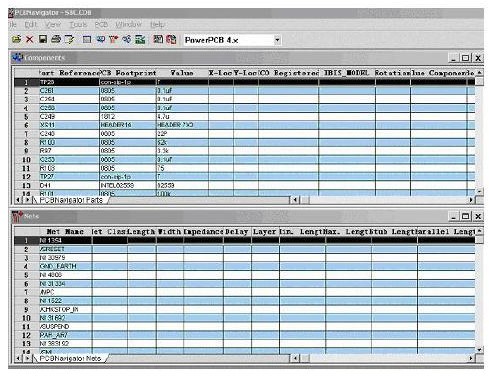Click right arrow of Nets horizontal scrollbar
The width and height of the screenshot is (489, 377).
471,358
